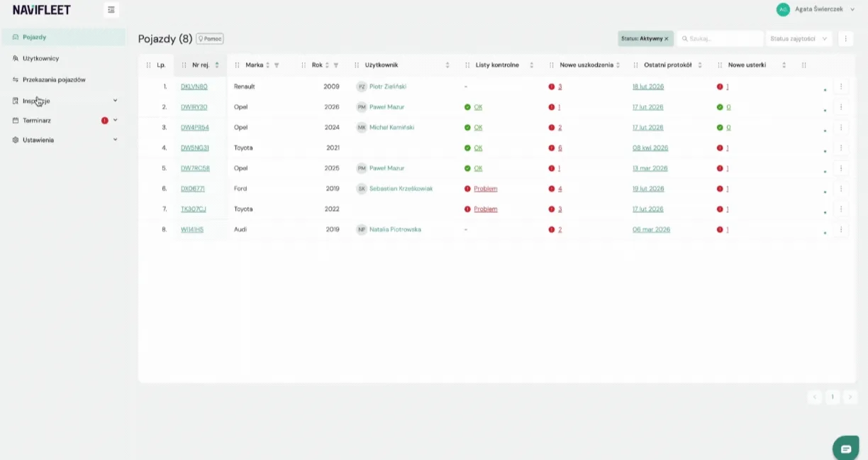Go to Użytkownicy in the sidebar

click(x=41, y=58)
